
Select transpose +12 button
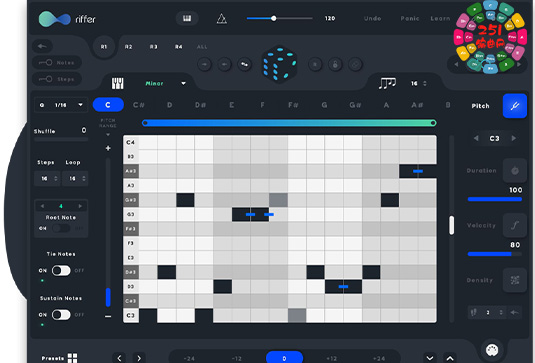tap(332, 358)
